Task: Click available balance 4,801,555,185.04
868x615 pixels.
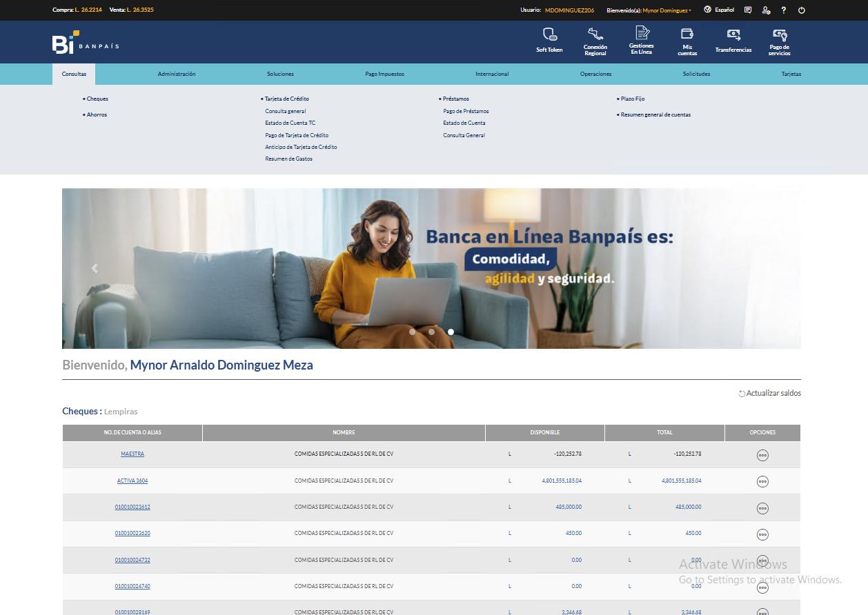Action: point(562,481)
